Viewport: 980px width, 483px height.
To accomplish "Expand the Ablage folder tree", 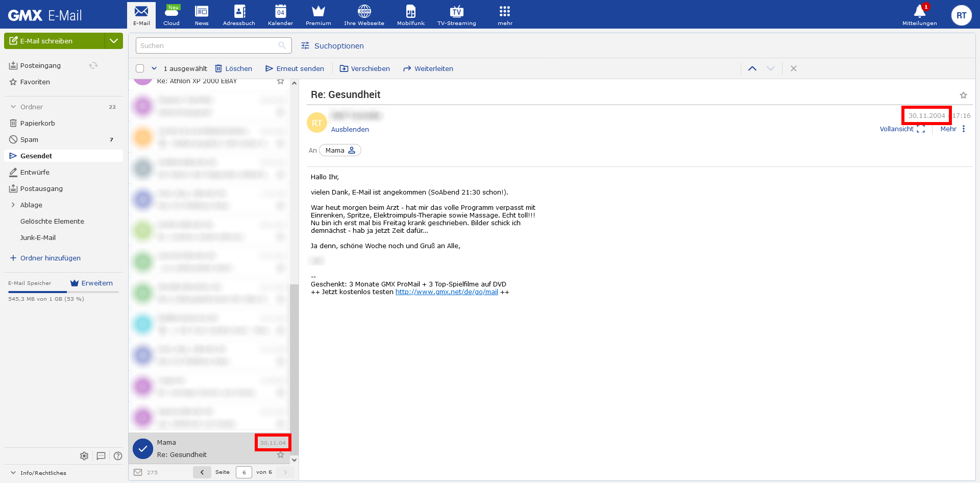I will pyautogui.click(x=13, y=205).
